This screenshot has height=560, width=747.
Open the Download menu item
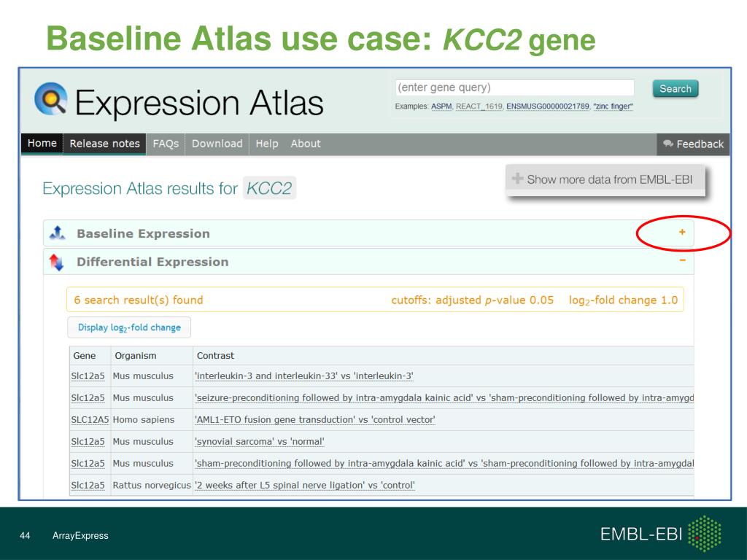[217, 144]
